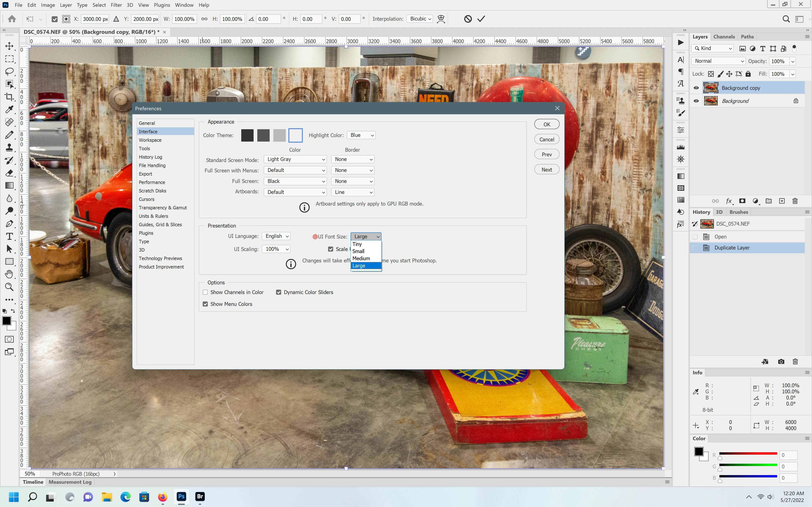This screenshot has height=507, width=812.
Task: Hide the Background copy layer
Action: [x=696, y=88]
